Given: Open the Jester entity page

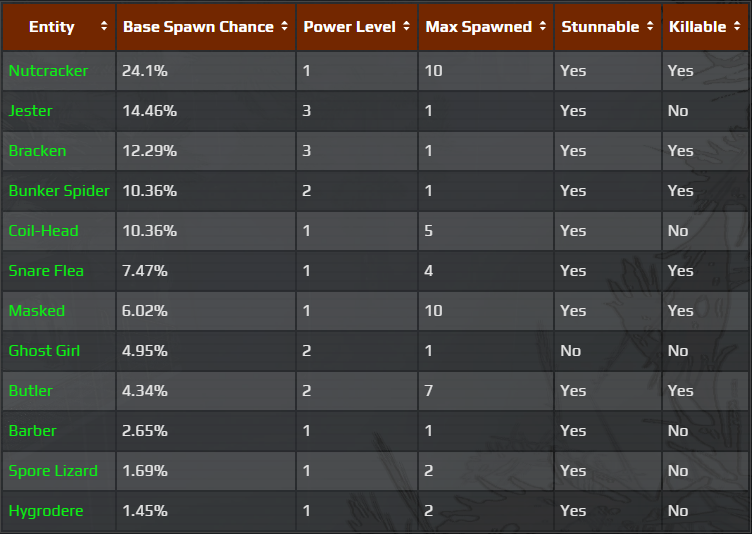Looking at the screenshot, I should click(31, 111).
